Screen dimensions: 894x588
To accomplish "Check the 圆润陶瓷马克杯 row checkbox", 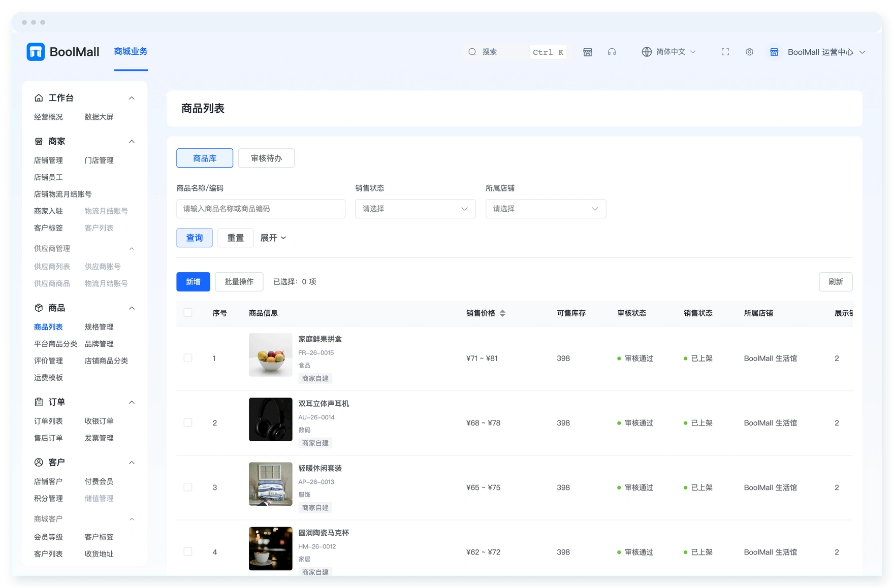I will point(188,551).
